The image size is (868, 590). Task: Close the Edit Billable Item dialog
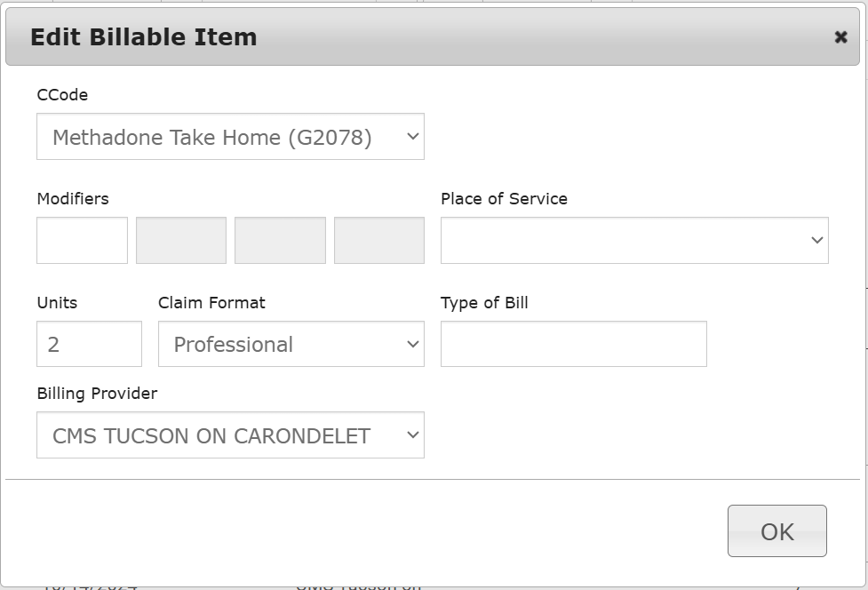tap(840, 37)
